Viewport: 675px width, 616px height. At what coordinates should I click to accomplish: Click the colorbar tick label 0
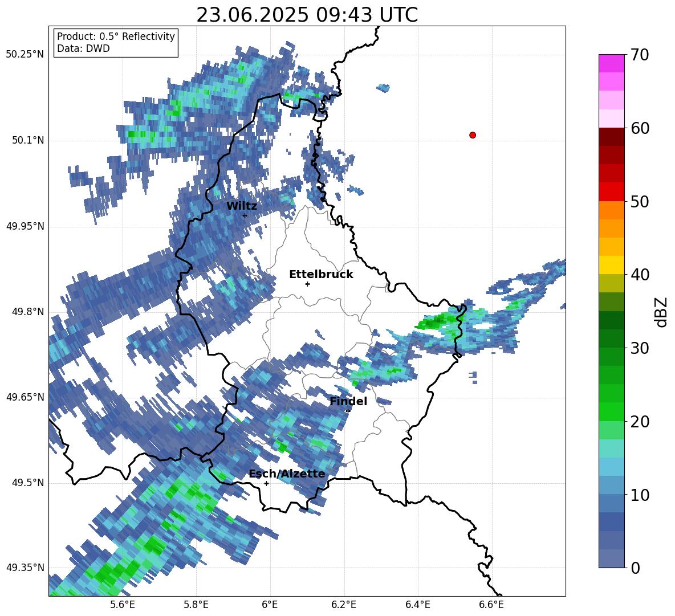tap(635, 568)
